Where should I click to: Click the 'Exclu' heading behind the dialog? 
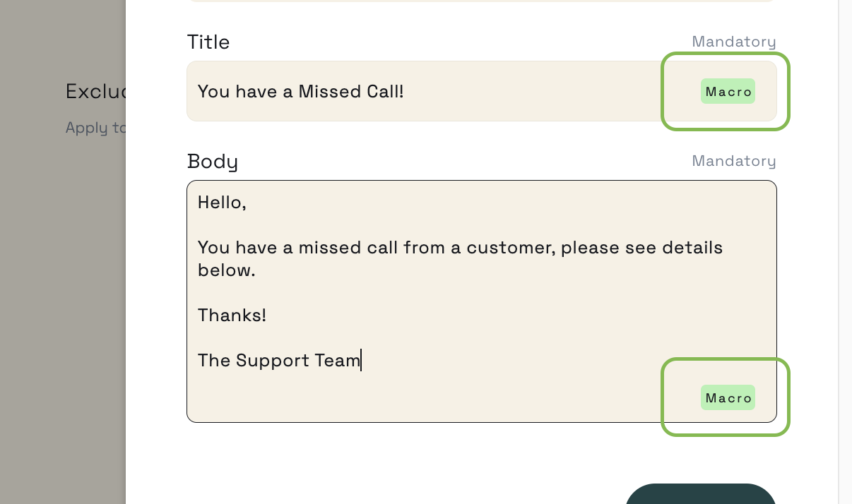96,91
